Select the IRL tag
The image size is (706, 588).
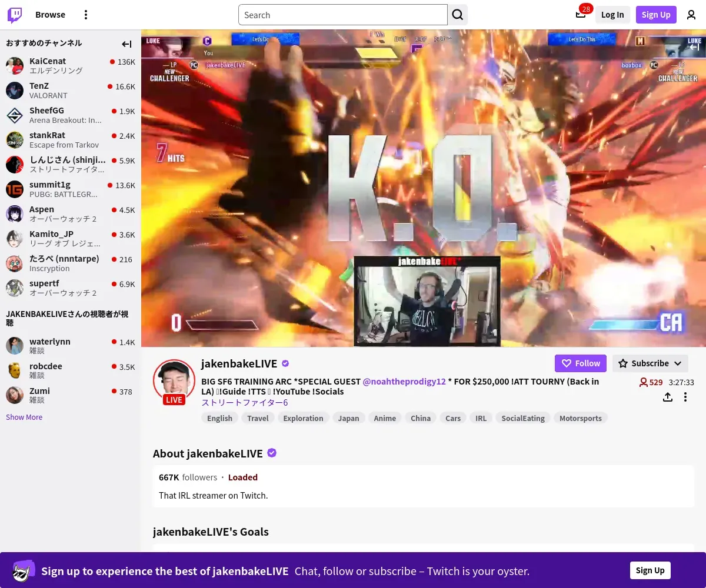(x=481, y=418)
